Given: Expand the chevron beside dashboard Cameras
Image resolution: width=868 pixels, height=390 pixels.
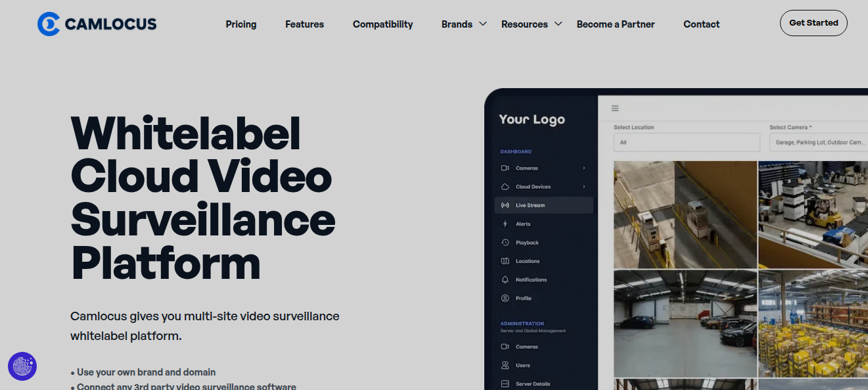Looking at the screenshot, I should pos(583,168).
